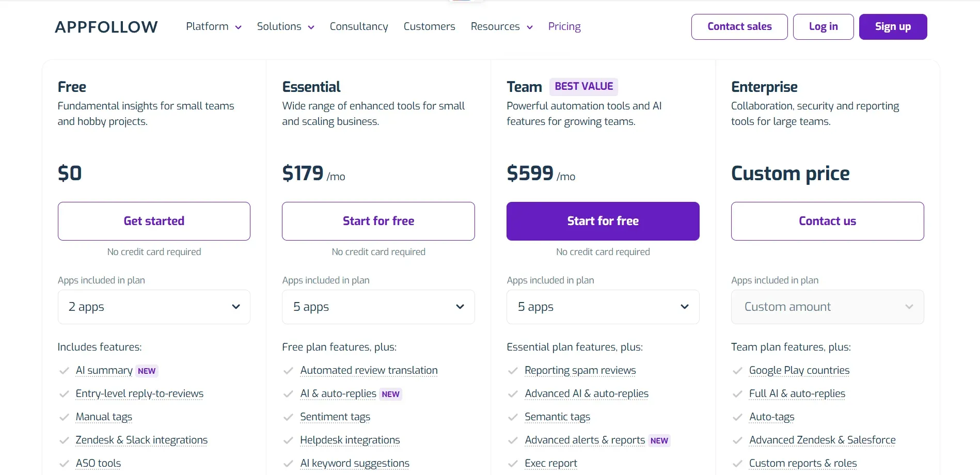
Task: Click the Sign up button
Action: click(x=893, y=27)
